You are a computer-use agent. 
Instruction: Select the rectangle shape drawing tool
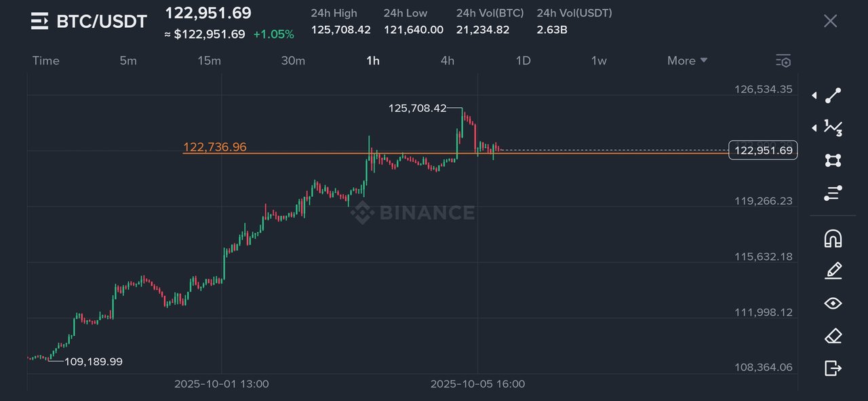[833, 160]
